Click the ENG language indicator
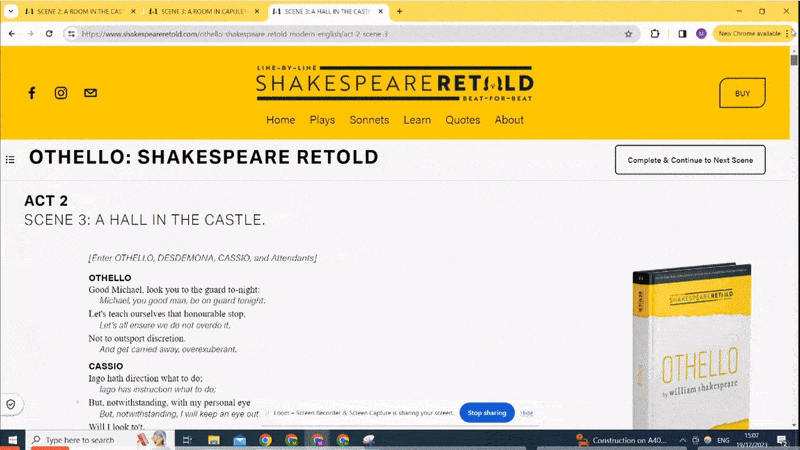 click(x=723, y=440)
